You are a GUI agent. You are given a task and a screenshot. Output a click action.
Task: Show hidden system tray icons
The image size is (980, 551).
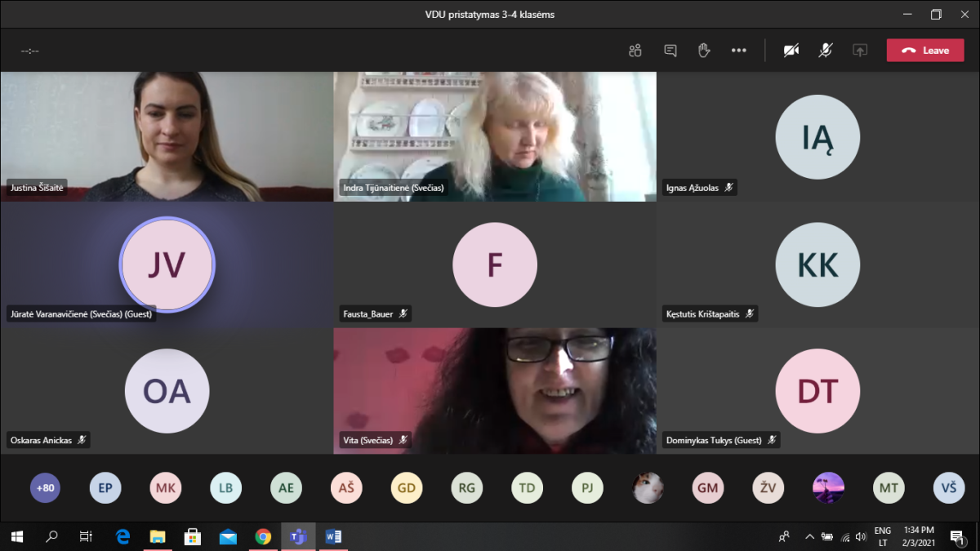click(809, 536)
